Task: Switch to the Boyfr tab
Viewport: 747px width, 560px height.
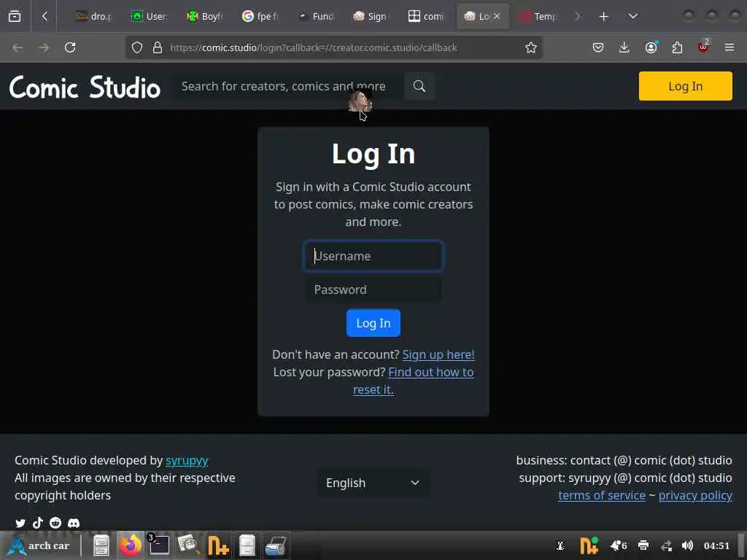Action: click(204, 17)
